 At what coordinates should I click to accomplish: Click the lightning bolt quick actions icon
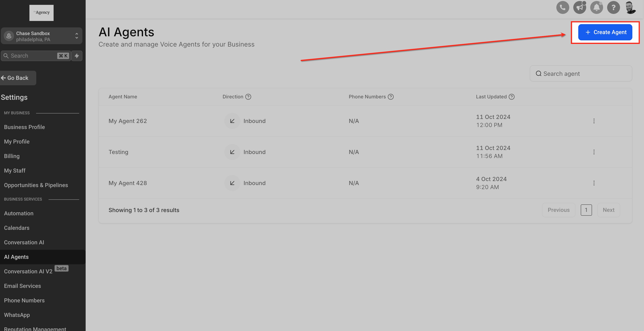(x=77, y=56)
